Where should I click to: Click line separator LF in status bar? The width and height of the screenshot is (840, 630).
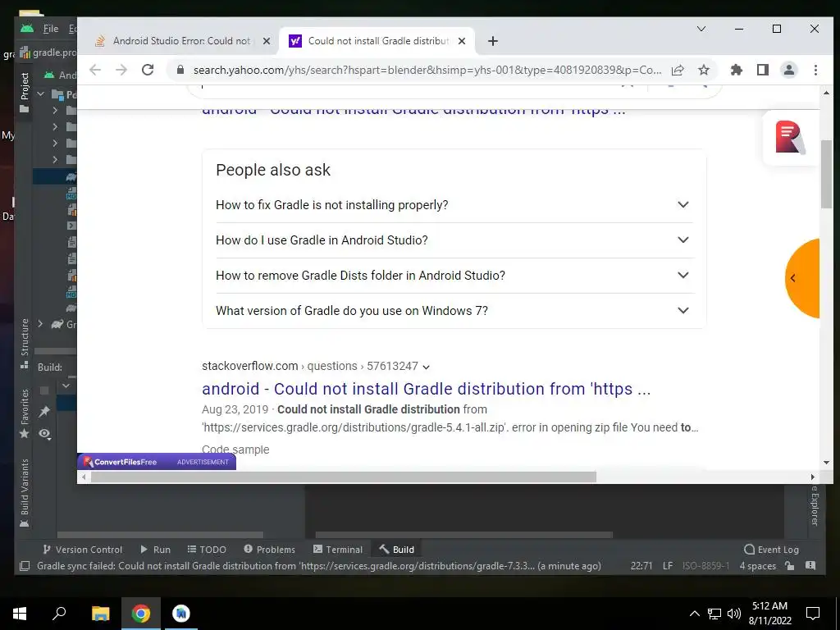point(668,566)
